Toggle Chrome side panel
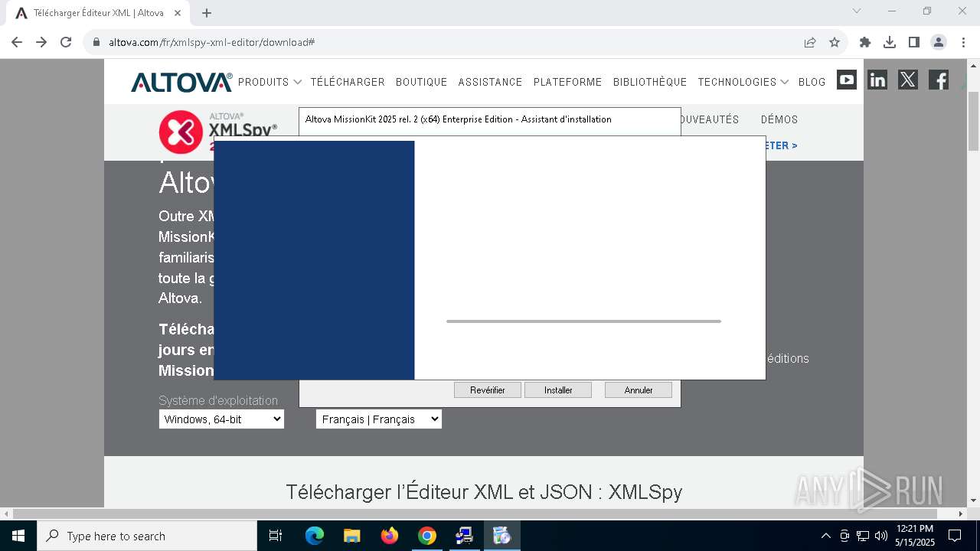The height and width of the screenshot is (551, 980). (x=914, y=42)
